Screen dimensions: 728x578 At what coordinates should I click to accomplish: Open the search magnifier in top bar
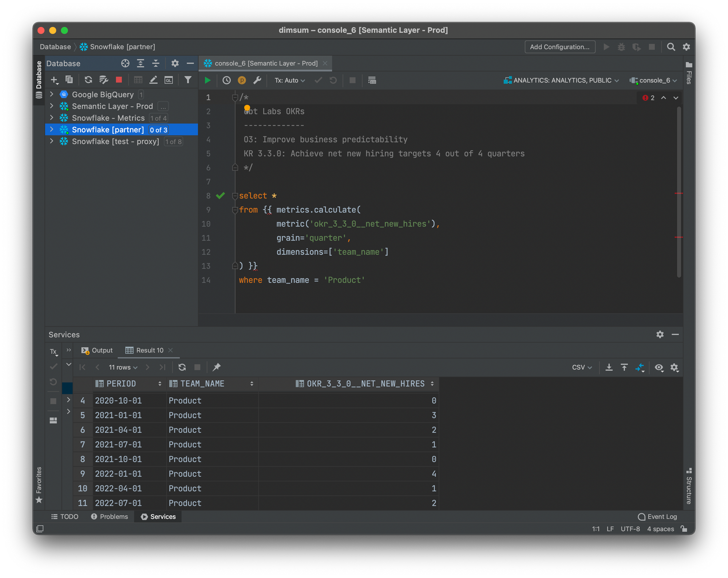coord(671,47)
